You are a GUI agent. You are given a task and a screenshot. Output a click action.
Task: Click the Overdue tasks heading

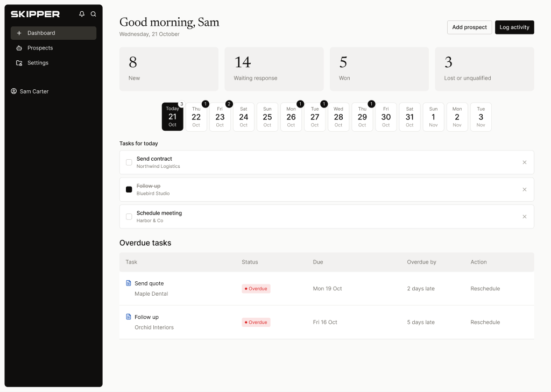coord(145,243)
